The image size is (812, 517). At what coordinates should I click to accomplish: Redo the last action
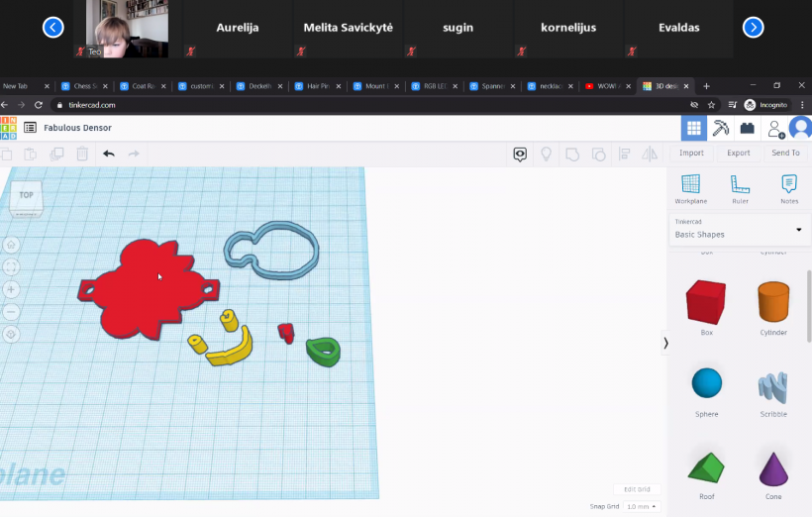click(x=134, y=154)
